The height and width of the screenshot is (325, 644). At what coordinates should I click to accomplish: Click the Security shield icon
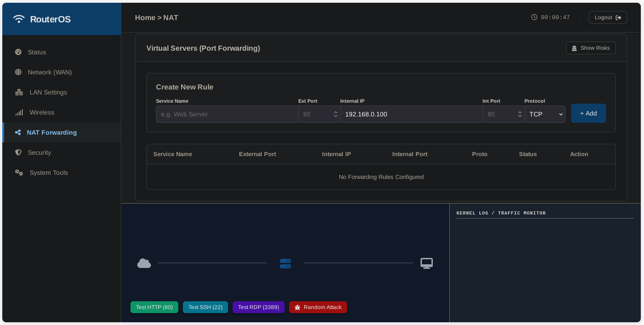pos(18,152)
